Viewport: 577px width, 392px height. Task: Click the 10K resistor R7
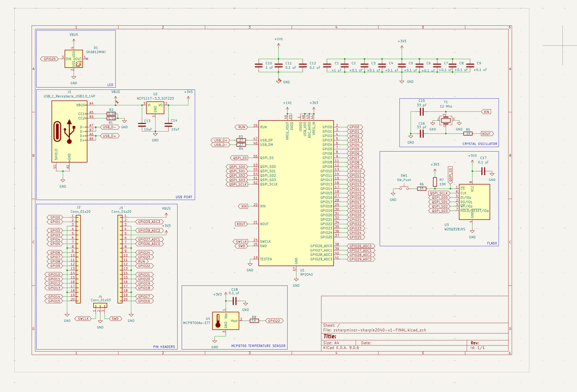(435, 182)
